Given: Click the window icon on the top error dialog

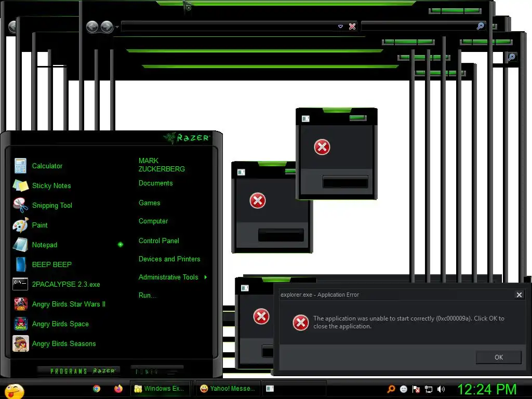Looking at the screenshot, I should 305,118.
